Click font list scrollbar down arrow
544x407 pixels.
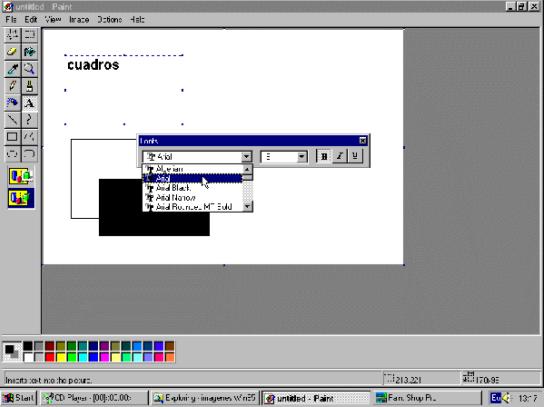[247, 206]
